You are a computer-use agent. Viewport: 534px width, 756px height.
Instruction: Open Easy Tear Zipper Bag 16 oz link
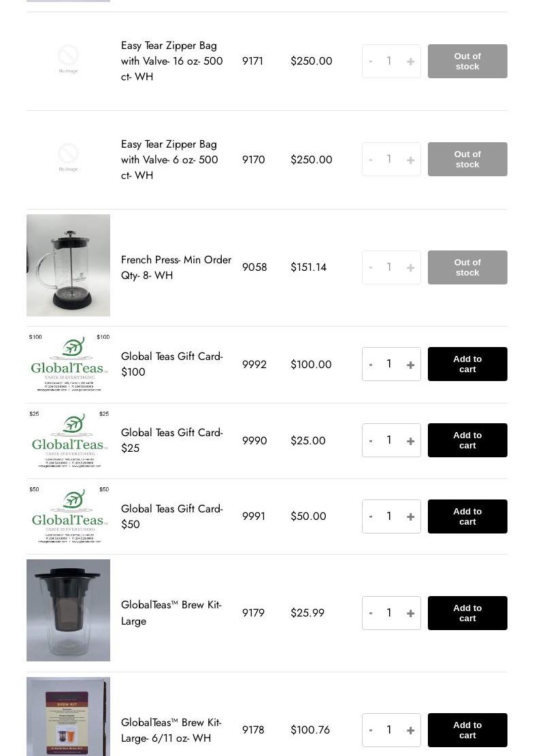click(x=171, y=61)
